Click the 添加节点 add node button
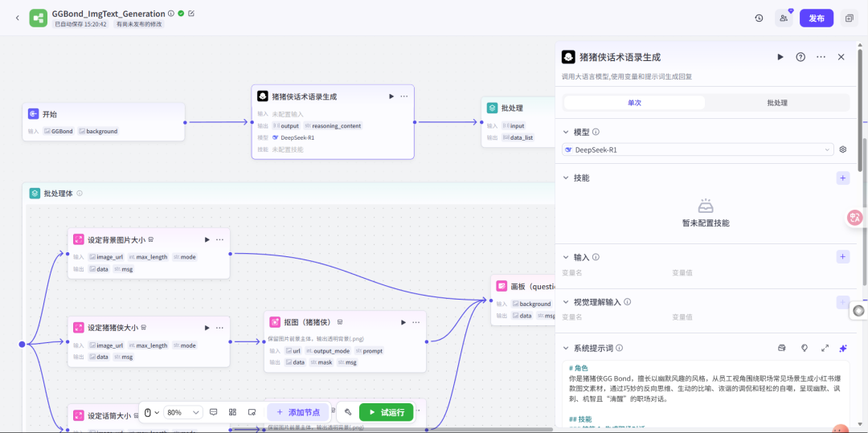868x433 pixels. pos(298,413)
